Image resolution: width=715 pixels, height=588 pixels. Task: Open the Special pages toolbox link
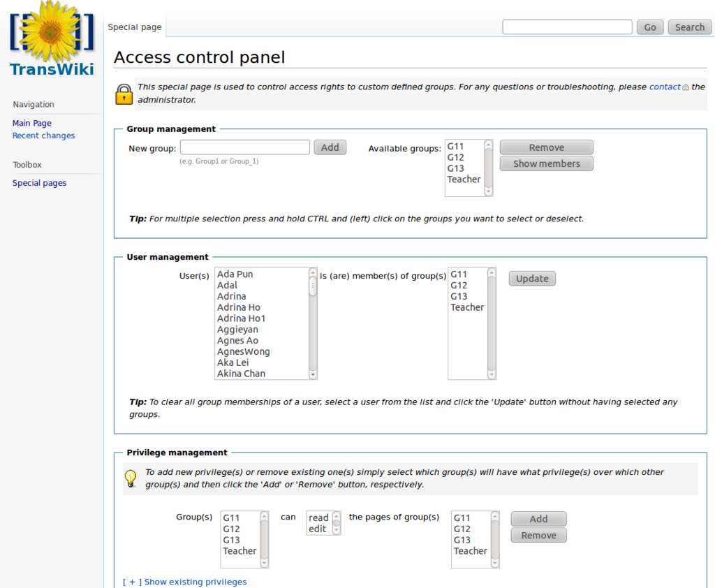pos(39,183)
